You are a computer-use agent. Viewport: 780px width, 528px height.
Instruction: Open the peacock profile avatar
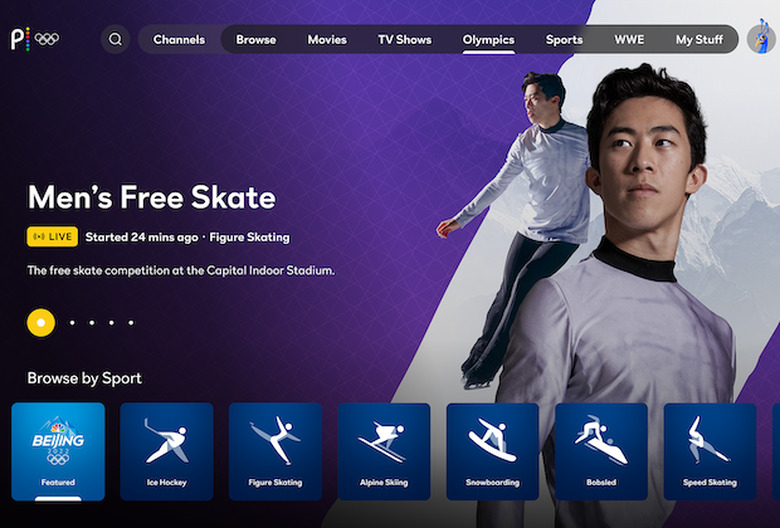[x=761, y=37]
